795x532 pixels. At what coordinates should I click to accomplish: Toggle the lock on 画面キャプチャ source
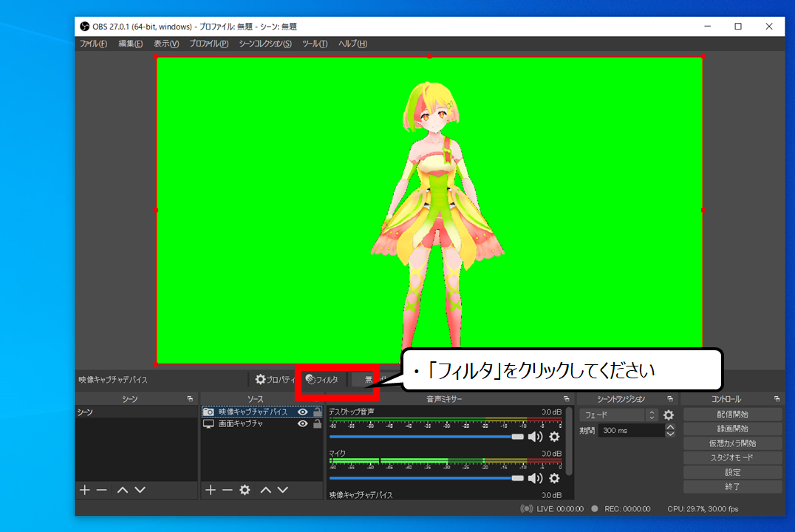318,423
